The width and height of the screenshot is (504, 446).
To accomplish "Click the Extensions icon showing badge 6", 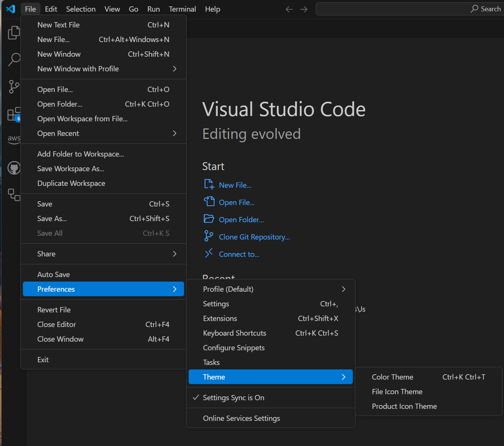I will [14, 113].
